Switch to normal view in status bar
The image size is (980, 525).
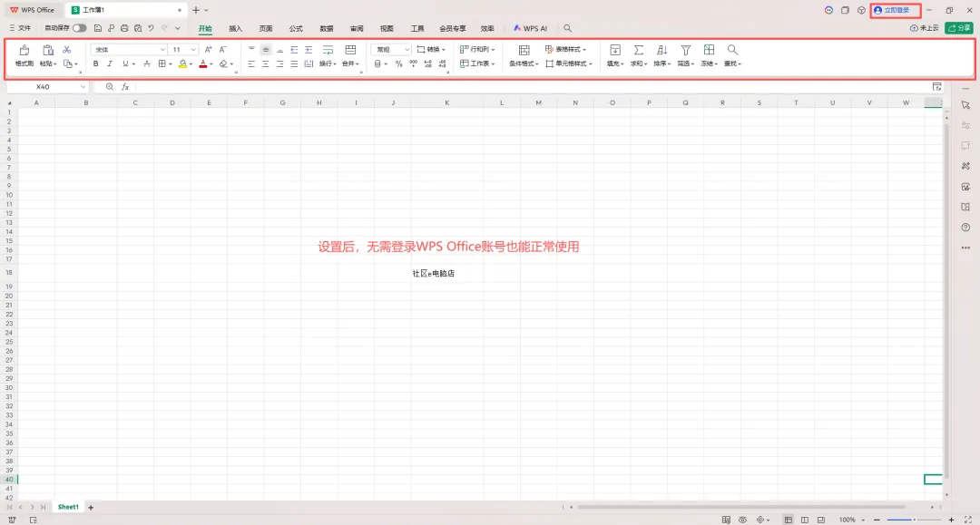click(789, 520)
